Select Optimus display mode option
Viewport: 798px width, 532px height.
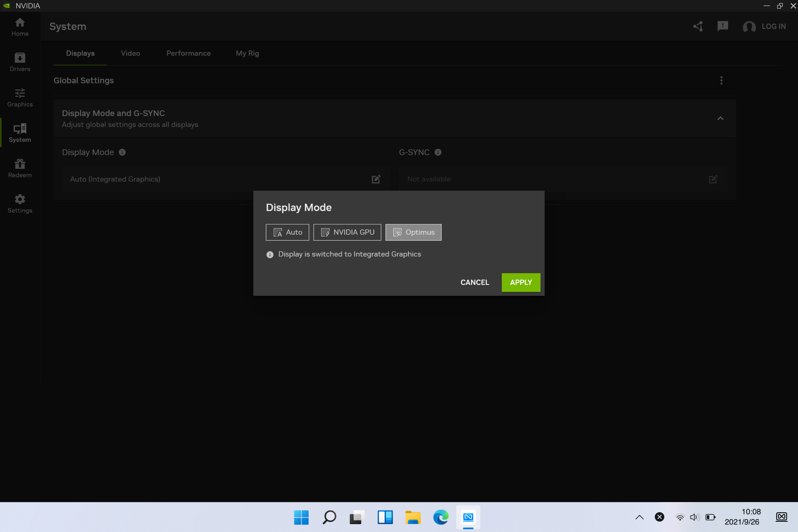pos(413,232)
